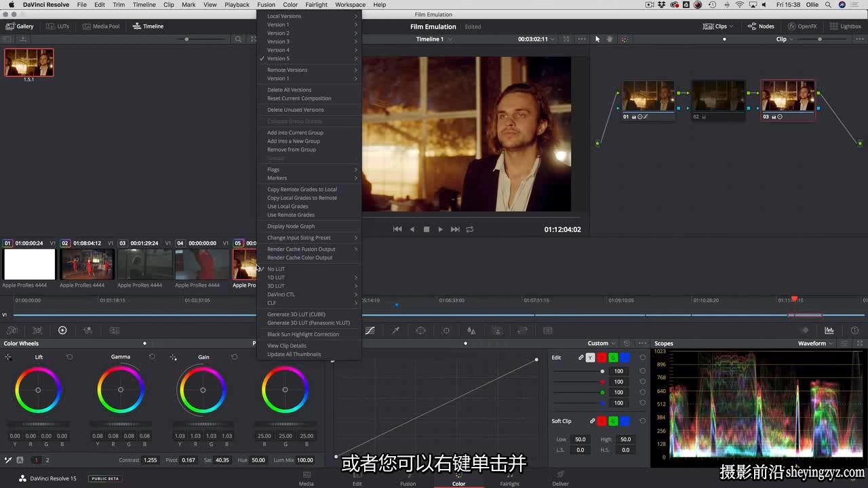The width and height of the screenshot is (868, 488).
Task: Select the hand pan tool above nodes
Action: point(610,39)
